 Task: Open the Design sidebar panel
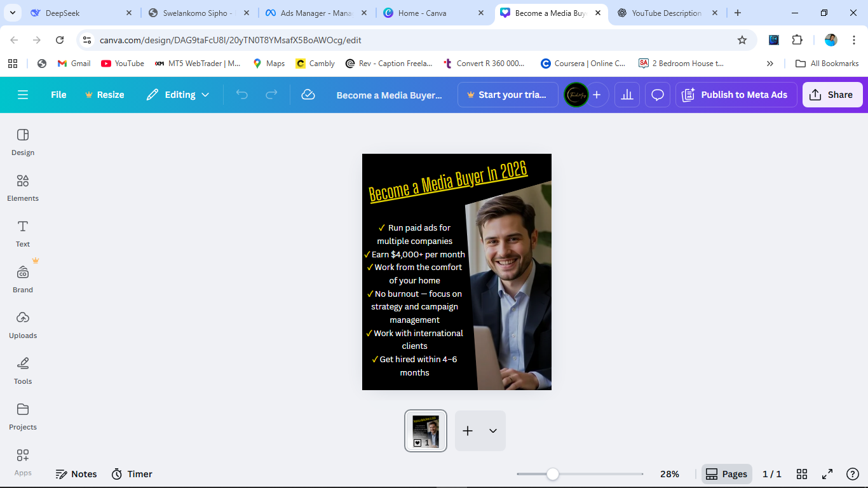tap(23, 142)
